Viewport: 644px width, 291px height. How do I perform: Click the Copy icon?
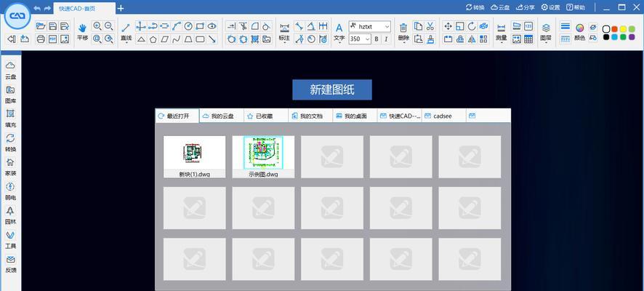click(418, 26)
